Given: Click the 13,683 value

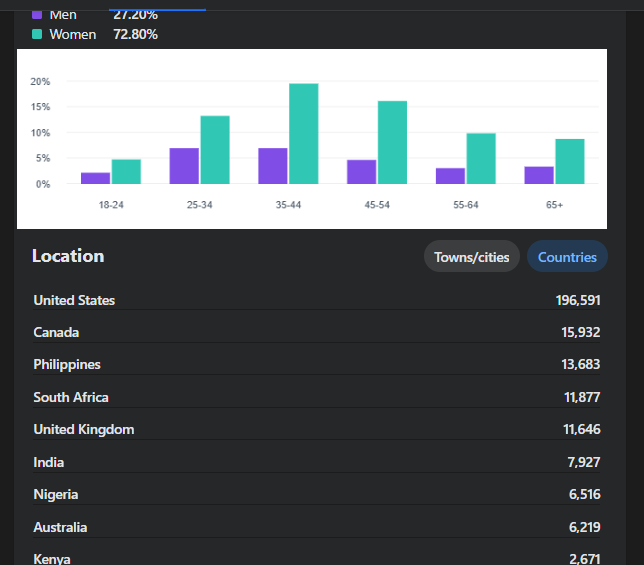Looking at the screenshot, I should pos(581,364).
